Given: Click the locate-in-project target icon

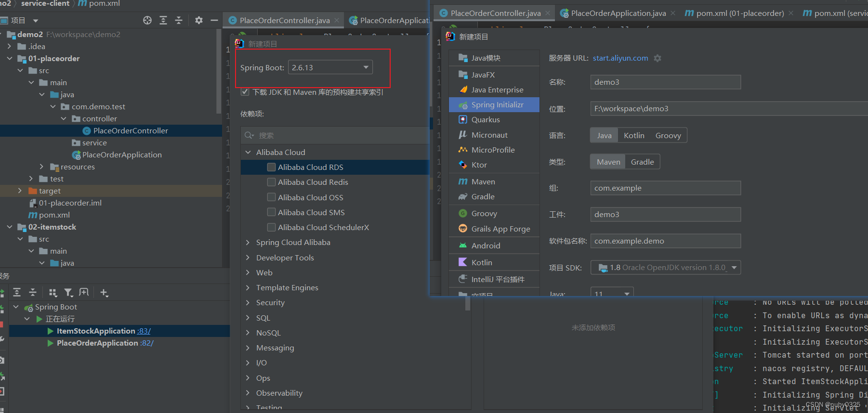Looking at the screenshot, I should 147,20.
